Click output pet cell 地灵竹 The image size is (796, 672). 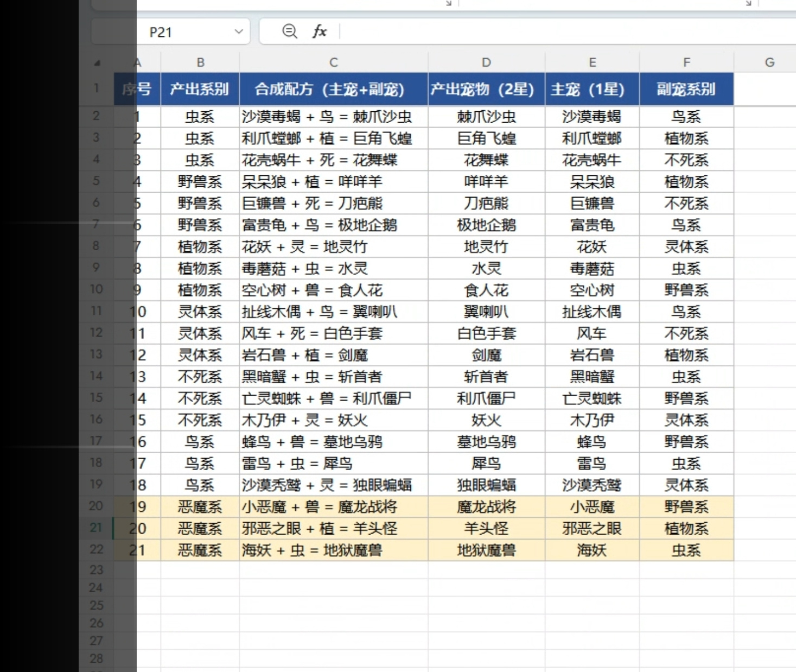pyautogui.click(x=486, y=247)
